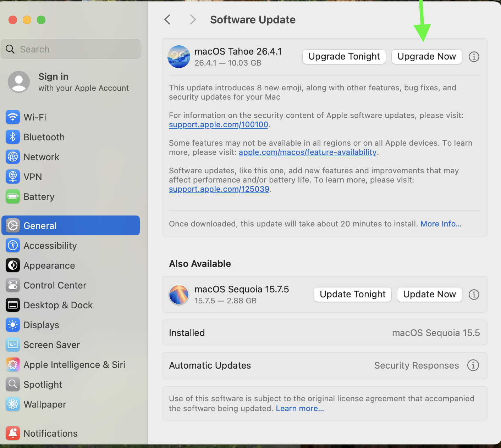Click Upgrade Tonight button

click(344, 57)
